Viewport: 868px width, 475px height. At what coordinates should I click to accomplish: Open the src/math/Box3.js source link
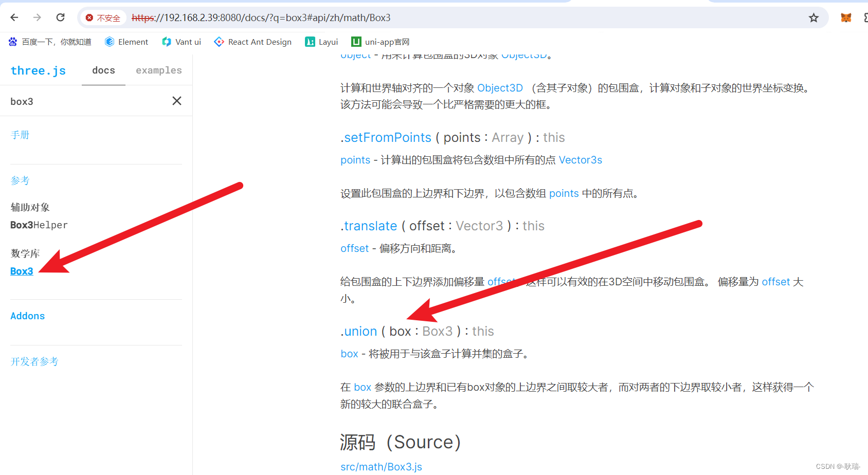[x=381, y=467]
